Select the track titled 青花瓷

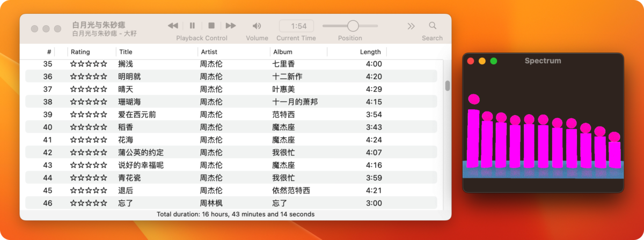[129, 178]
